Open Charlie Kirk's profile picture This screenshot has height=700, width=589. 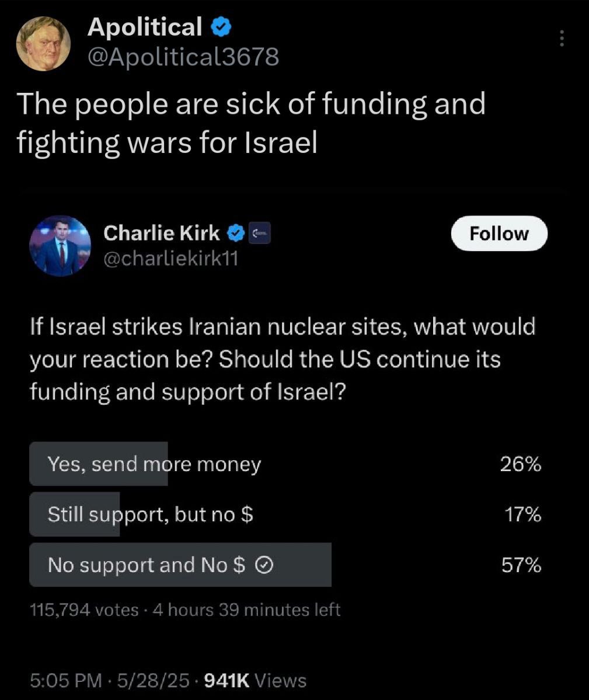60,246
